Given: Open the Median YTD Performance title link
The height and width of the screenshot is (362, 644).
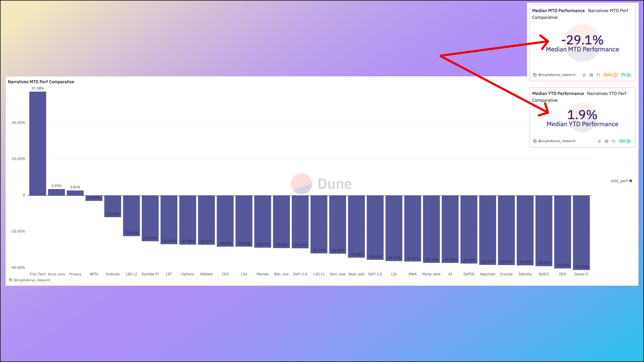Looking at the screenshot, I should (x=558, y=93).
